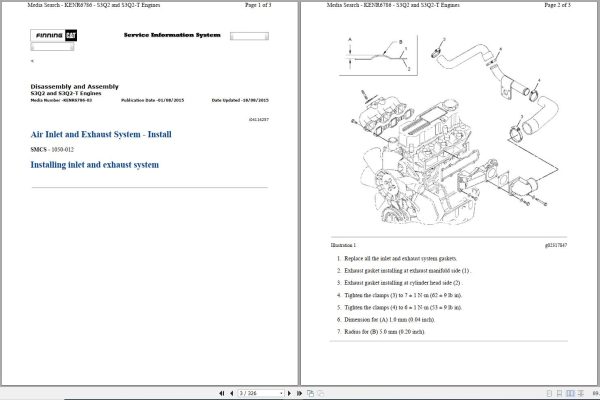Click document ID number above blue heading
This screenshot has height=400, width=600.
[x=259, y=119]
